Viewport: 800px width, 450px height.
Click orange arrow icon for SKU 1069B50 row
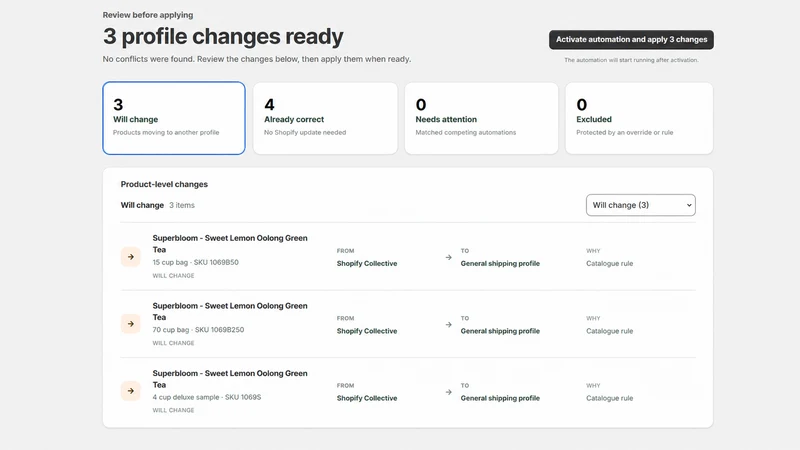(x=131, y=257)
